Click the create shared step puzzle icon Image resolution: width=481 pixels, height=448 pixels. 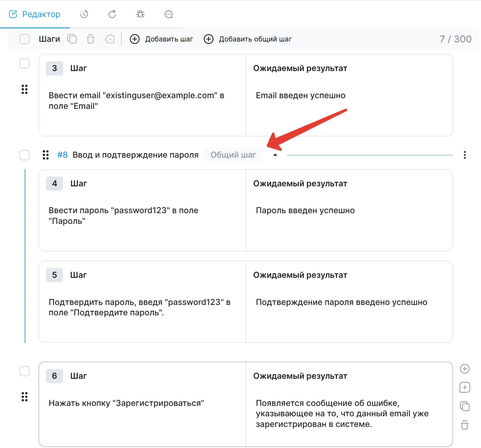coord(109,39)
